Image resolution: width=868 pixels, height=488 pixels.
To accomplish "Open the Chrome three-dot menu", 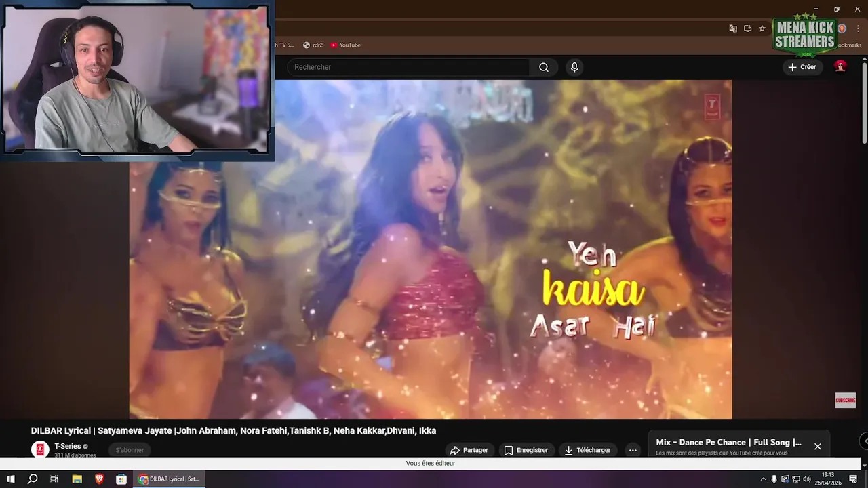I will click(x=858, y=28).
